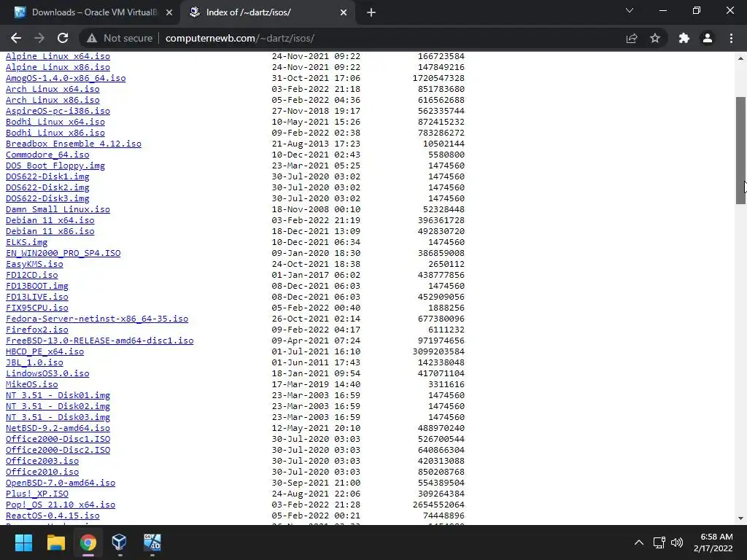Open the AmogOS-1.4.0-x86_64.iso link
This screenshot has width=747, height=560.
point(66,78)
